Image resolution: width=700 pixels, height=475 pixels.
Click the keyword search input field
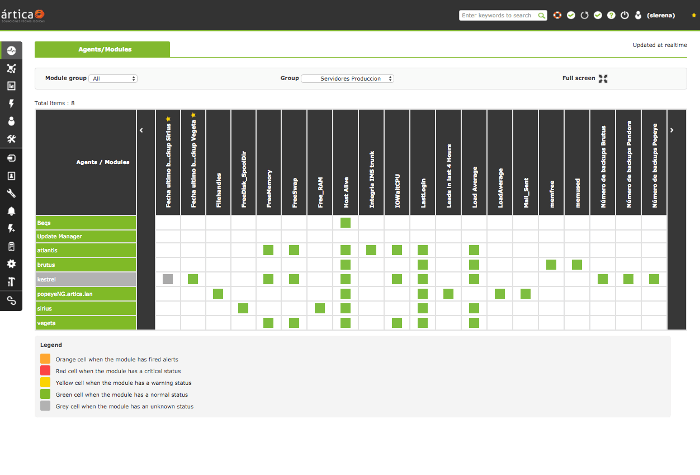tap(497, 15)
